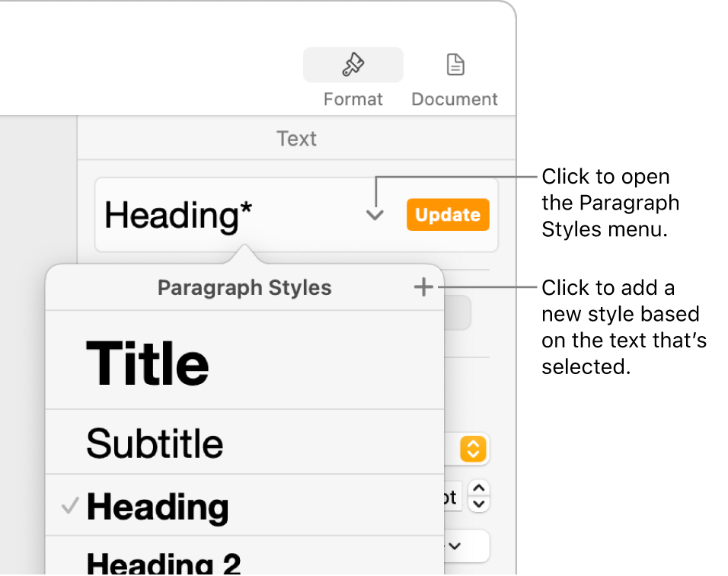Click the Document page icon in toolbar
This screenshot has height=576, width=728.
(455, 66)
